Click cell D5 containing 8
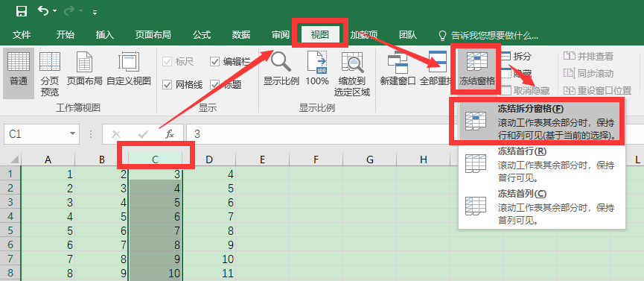 click(209, 230)
